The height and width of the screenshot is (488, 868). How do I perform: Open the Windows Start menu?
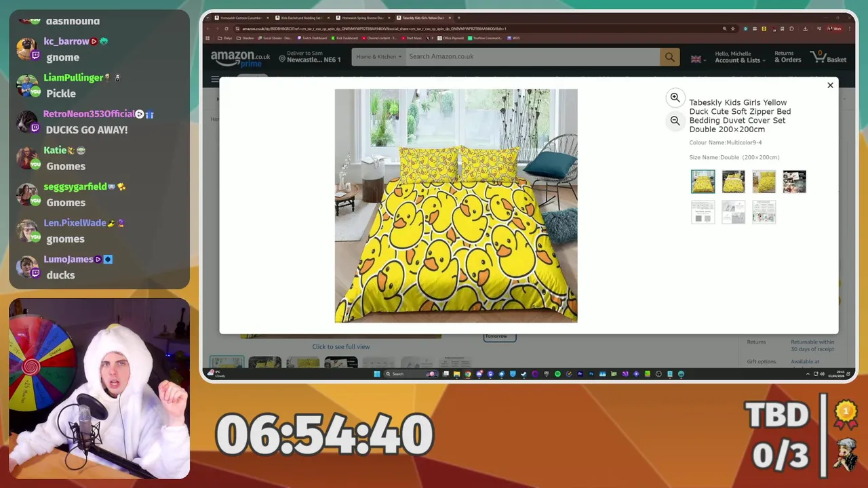click(x=377, y=373)
